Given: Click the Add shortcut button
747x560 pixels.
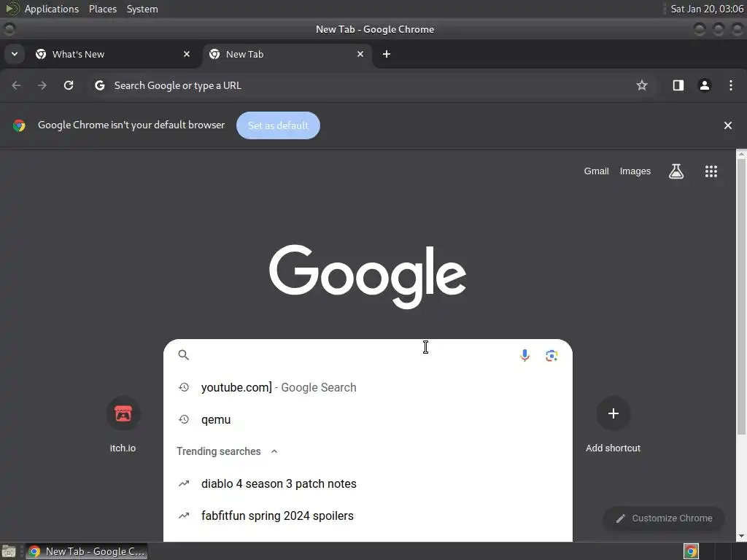Looking at the screenshot, I should (x=613, y=424).
